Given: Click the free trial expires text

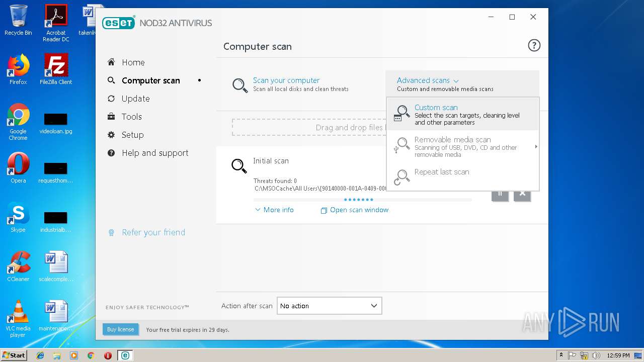Looking at the screenshot, I should (188, 330).
